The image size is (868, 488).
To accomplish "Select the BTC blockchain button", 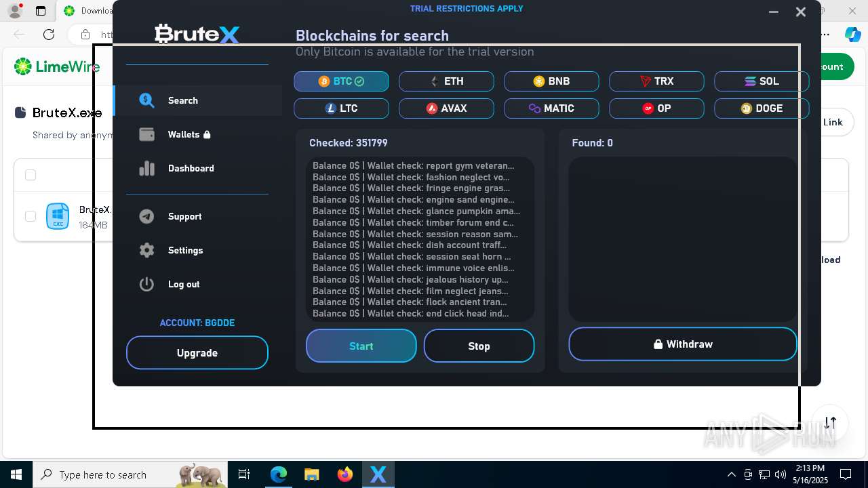I will coord(341,81).
